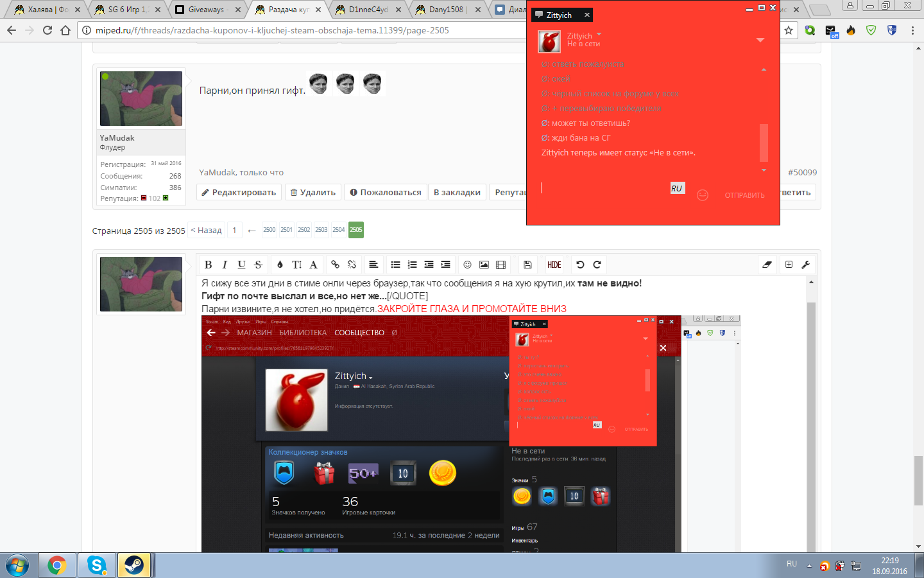
Task: Click Удалить on the post
Action: 312,192
